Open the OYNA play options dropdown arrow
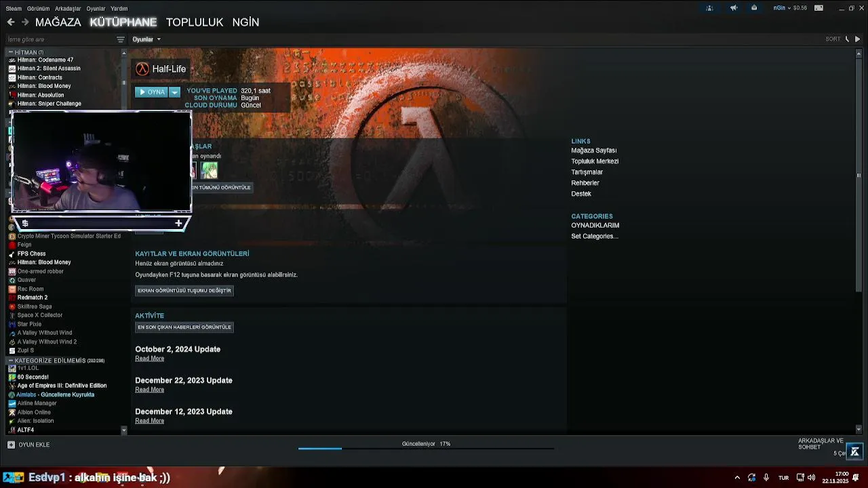Screen dimensions: 868x488 174,92
